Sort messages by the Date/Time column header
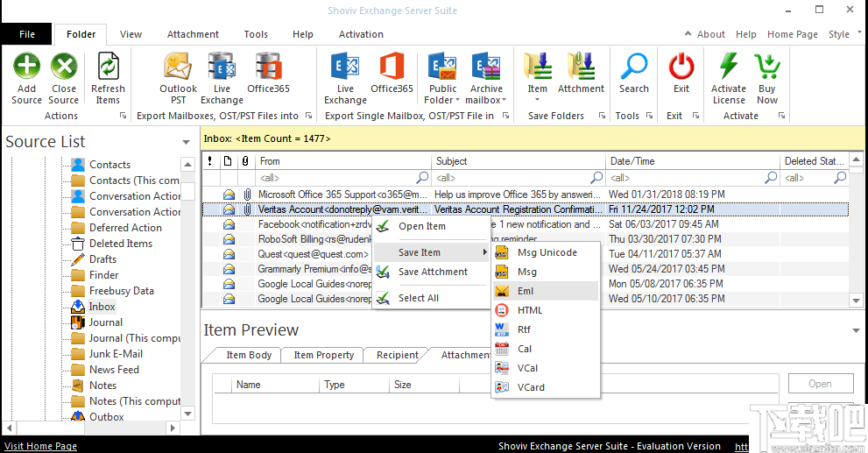 tap(693, 161)
